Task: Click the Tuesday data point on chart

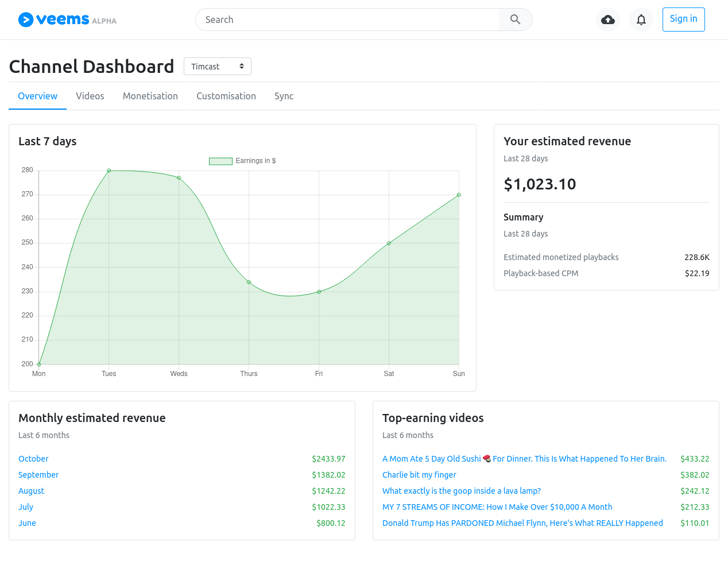Action: point(109,171)
